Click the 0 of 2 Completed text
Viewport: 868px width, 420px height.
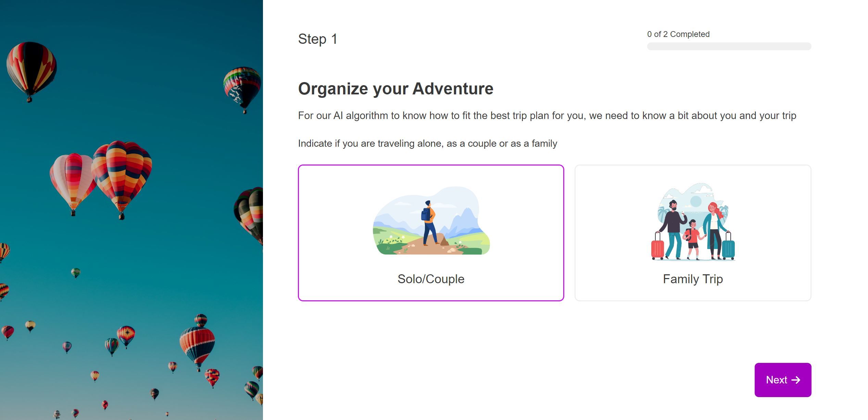pyautogui.click(x=678, y=34)
